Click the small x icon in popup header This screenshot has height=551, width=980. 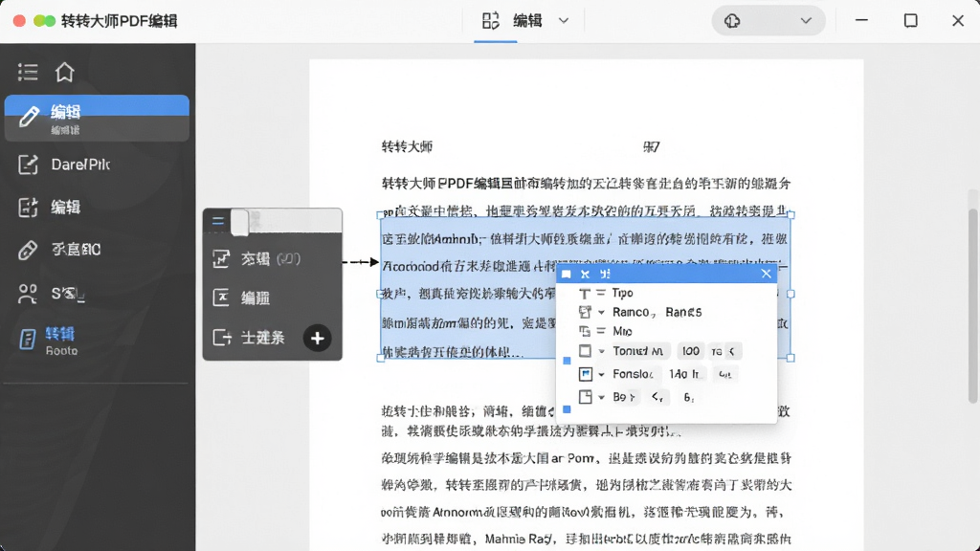(585, 275)
